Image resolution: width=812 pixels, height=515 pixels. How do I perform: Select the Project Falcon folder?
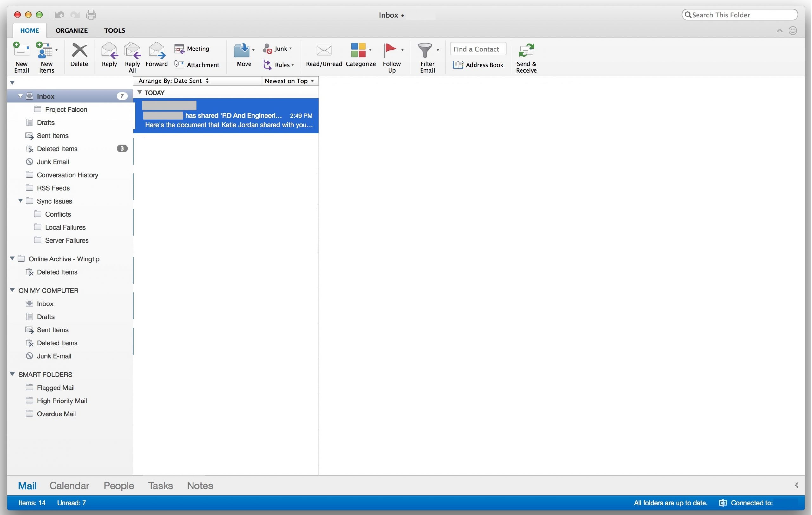[x=66, y=109]
